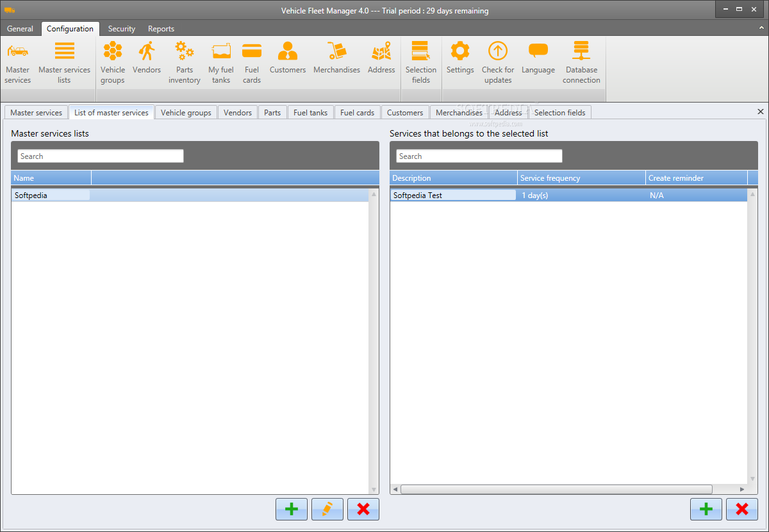Select the Configuration ribbon tab

pos(70,29)
